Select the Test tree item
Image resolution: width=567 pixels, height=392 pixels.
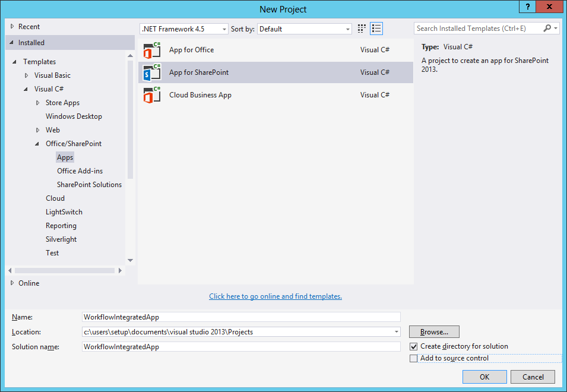tap(52, 253)
